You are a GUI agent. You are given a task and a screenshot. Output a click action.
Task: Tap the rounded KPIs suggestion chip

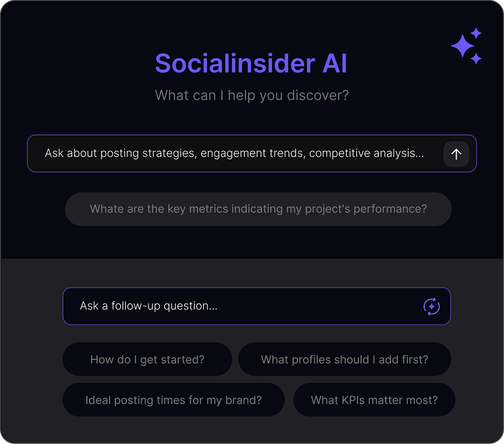point(374,400)
